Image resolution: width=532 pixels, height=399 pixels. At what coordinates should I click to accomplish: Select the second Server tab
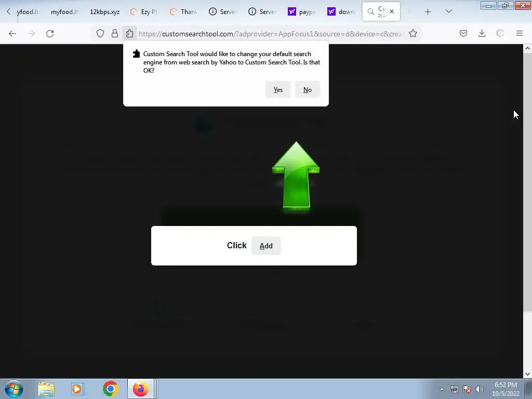(262, 11)
